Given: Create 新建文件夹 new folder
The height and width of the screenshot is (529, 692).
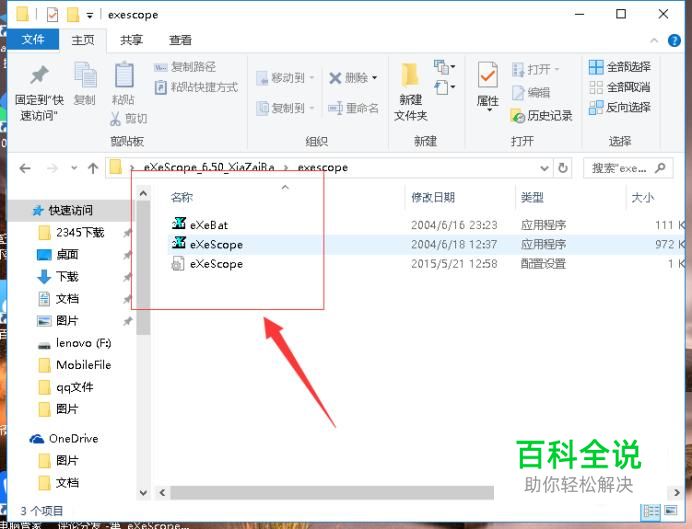Looking at the screenshot, I should (x=410, y=93).
